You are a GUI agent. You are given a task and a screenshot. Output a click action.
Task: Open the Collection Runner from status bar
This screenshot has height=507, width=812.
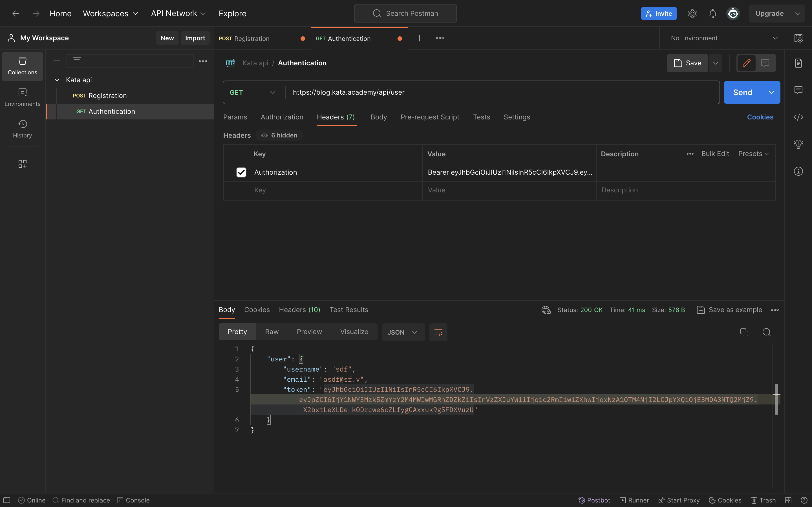pyautogui.click(x=634, y=500)
